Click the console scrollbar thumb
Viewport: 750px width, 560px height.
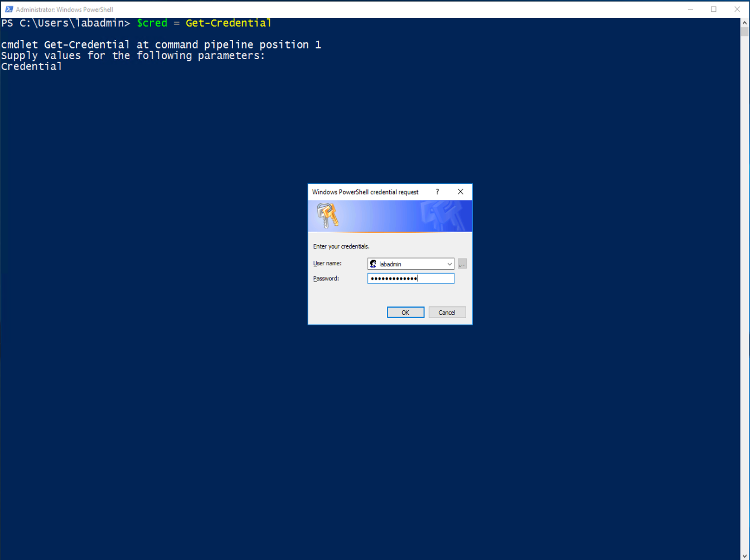point(745,32)
